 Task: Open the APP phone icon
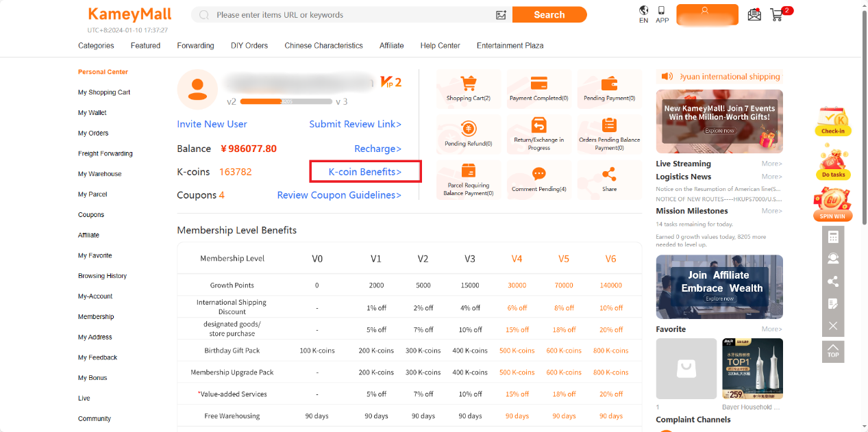click(662, 14)
